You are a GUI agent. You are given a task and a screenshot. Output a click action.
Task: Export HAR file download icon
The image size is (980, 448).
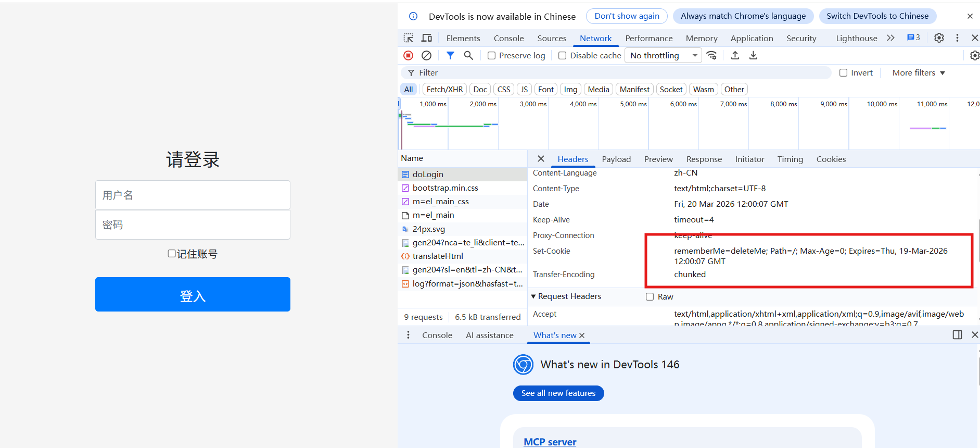click(753, 55)
